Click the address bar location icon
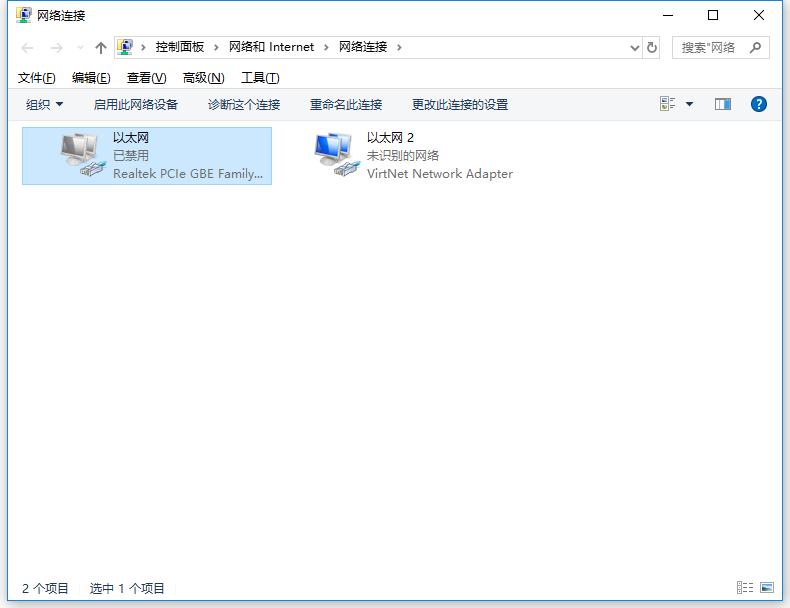Image resolution: width=790 pixels, height=608 pixels. click(x=125, y=47)
